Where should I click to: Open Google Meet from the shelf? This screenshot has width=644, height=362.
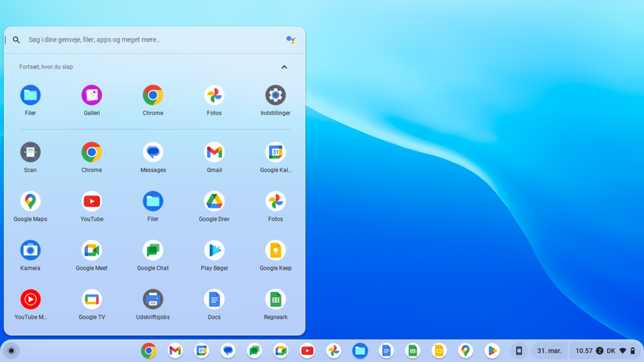(280, 351)
